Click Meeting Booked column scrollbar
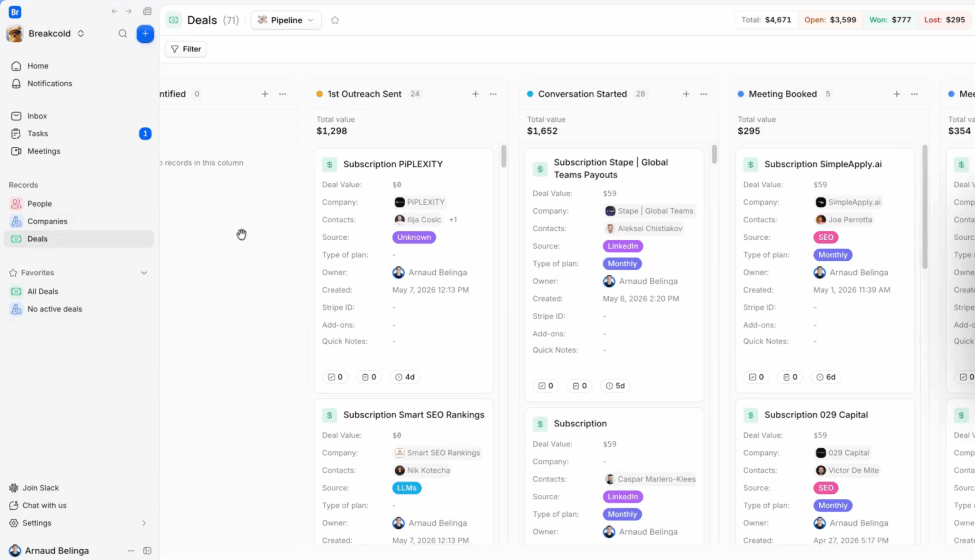The width and height of the screenshot is (975, 560). pos(925,207)
